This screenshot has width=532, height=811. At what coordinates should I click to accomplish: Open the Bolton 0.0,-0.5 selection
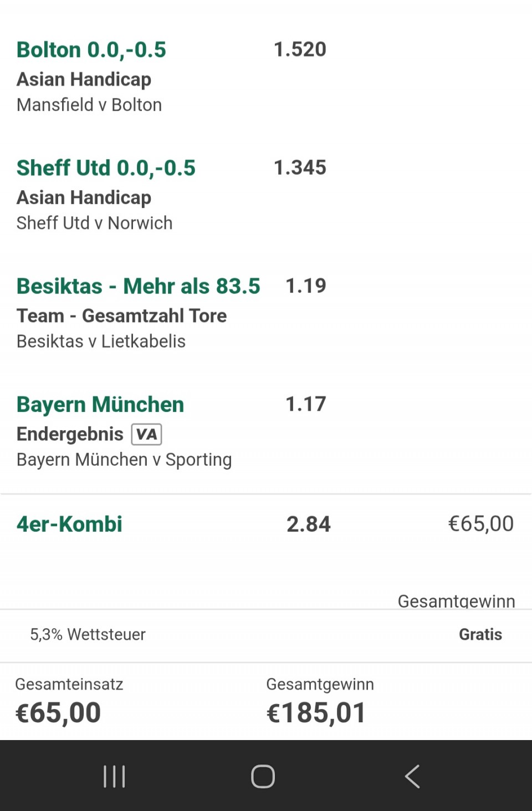(91, 50)
